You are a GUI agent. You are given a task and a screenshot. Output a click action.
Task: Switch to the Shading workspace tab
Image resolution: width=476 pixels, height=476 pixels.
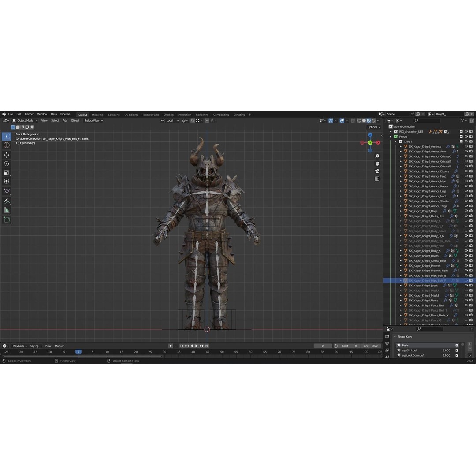[168, 115]
